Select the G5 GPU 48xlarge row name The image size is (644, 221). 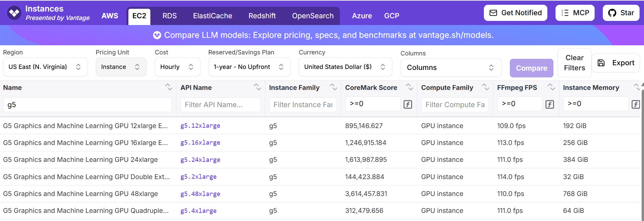[80, 194]
